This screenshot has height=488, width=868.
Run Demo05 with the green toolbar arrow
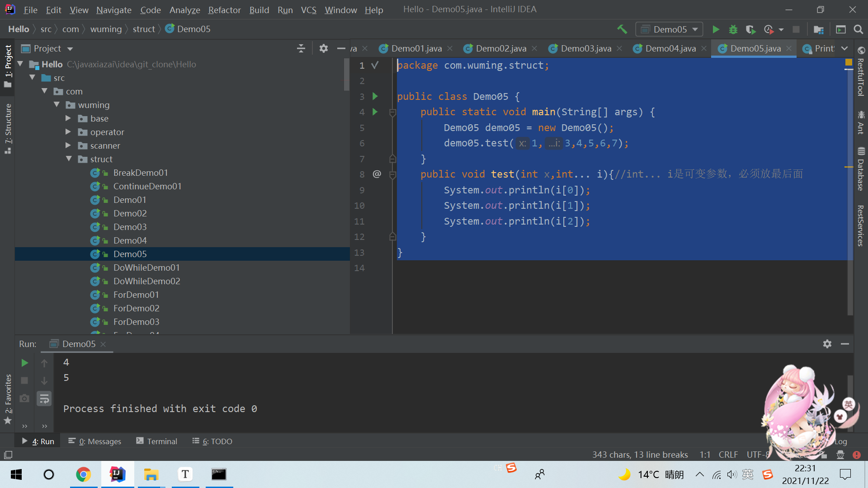coord(716,29)
